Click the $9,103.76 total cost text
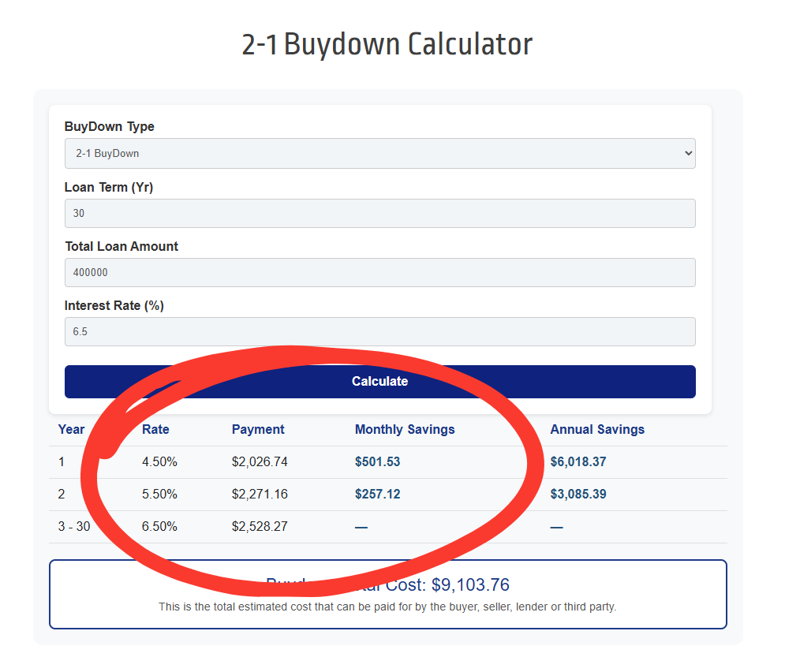The image size is (785, 672). [x=470, y=584]
